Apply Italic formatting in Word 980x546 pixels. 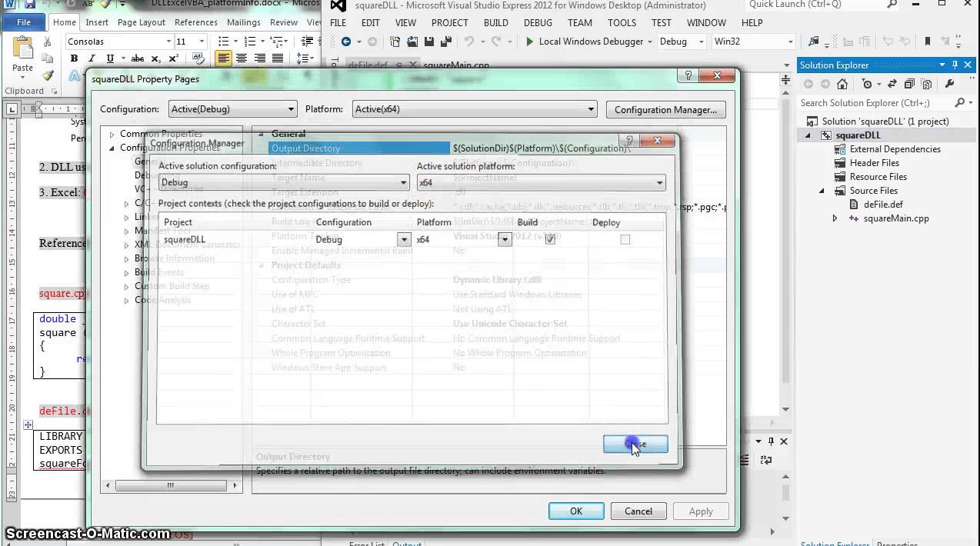pyautogui.click(x=92, y=58)
